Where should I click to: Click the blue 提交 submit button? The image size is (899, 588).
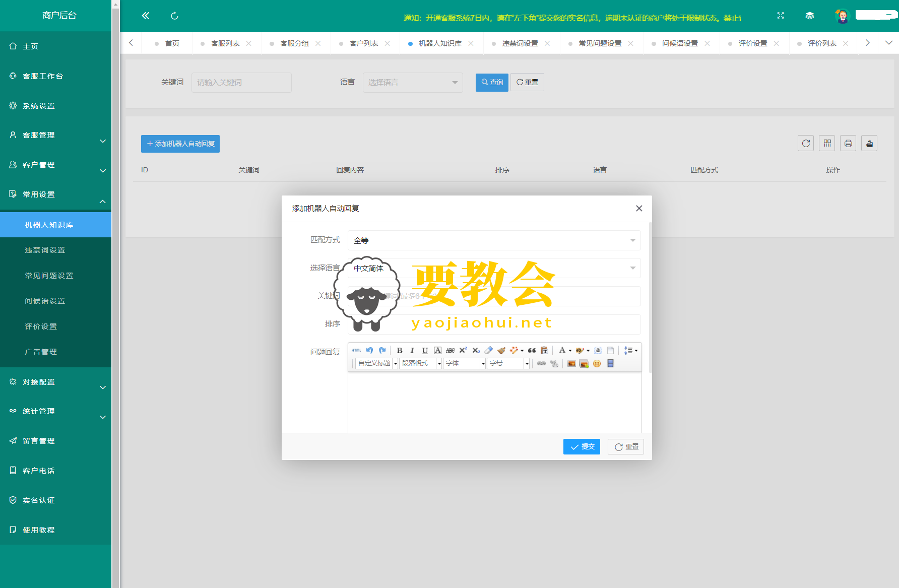coord(582,446)
